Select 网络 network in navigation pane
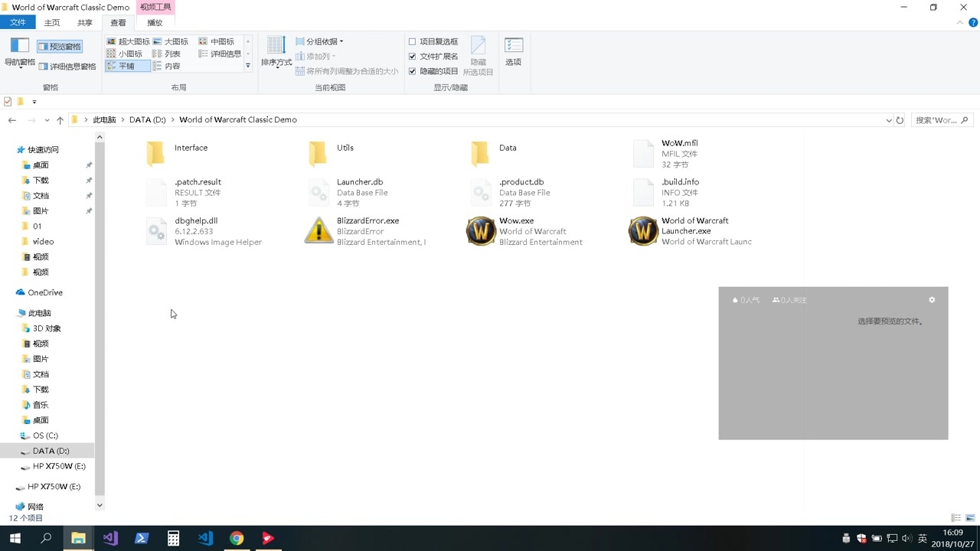The width and height of the screenshot is (980, 551). [x=35, y=507]
